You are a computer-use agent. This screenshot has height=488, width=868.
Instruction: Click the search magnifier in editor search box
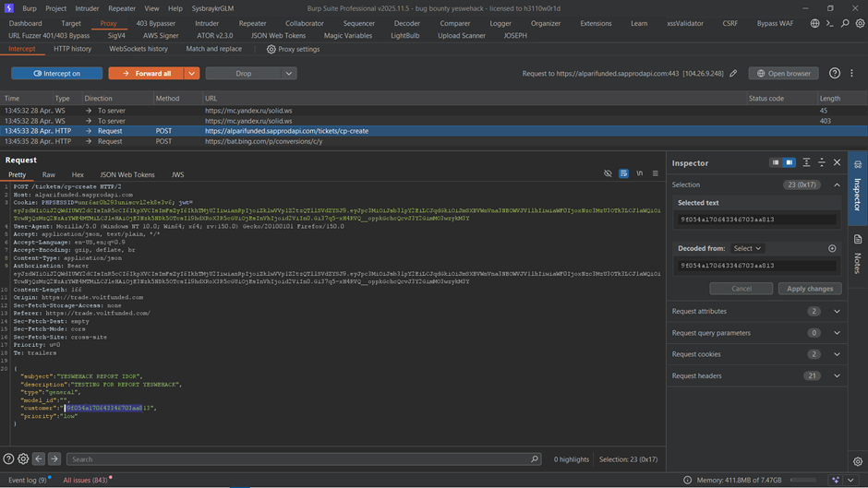click(x=535, y=458)
